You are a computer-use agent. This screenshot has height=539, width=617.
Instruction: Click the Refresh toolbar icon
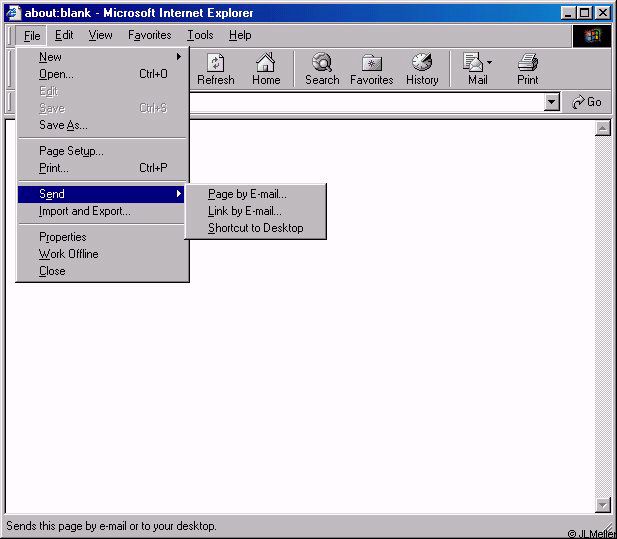point(216,69)
